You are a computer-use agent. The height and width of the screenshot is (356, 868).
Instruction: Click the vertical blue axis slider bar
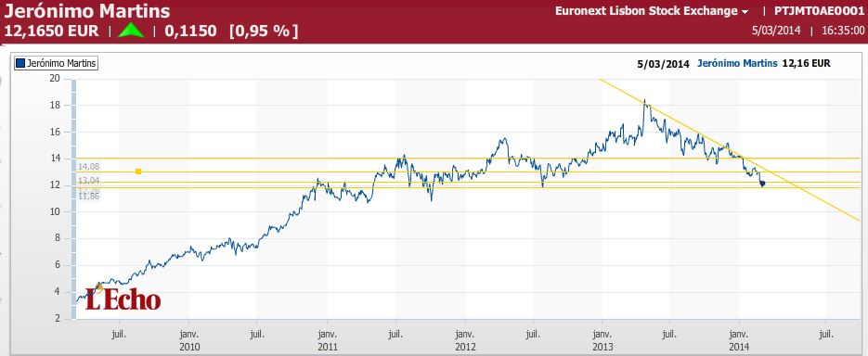(x=73, y=199)
